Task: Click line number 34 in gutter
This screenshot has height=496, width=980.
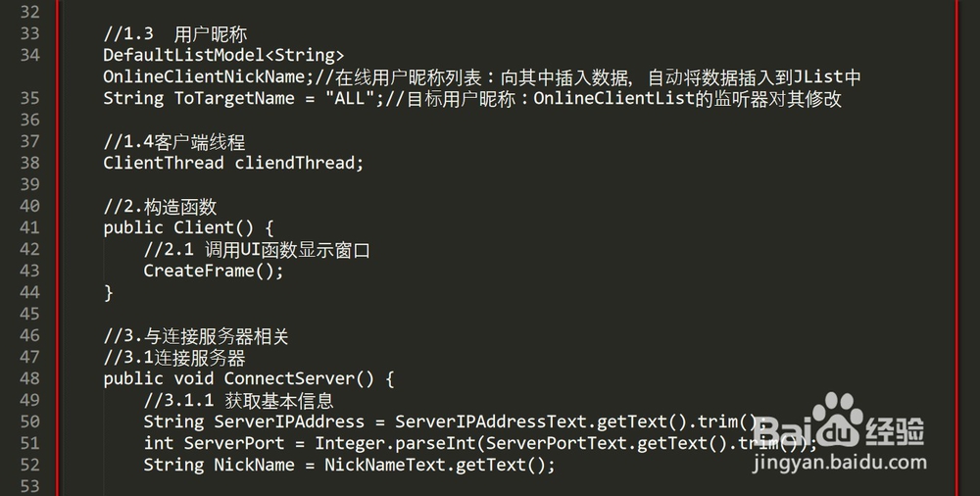Action: 29,55
